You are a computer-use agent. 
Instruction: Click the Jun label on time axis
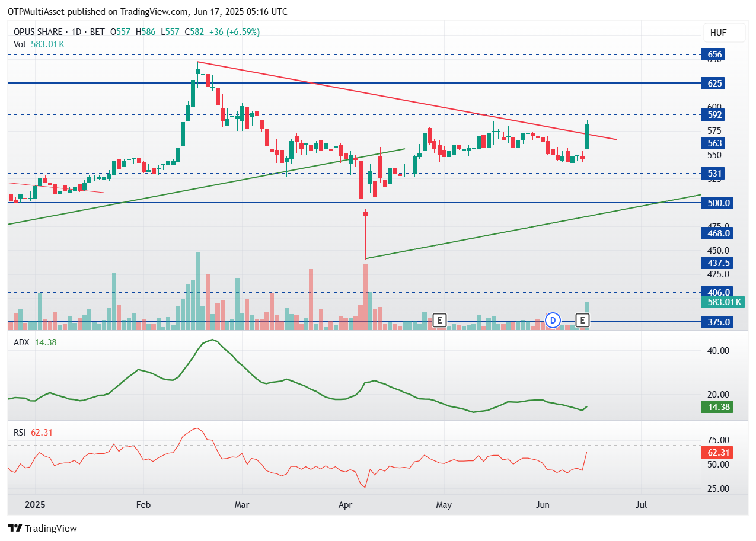[542, 505]
